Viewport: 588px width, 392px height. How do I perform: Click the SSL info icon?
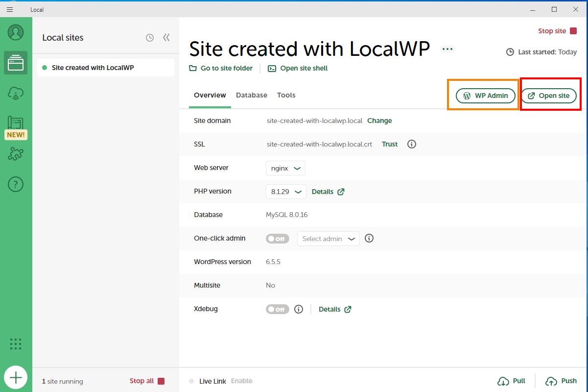point(412,144)
